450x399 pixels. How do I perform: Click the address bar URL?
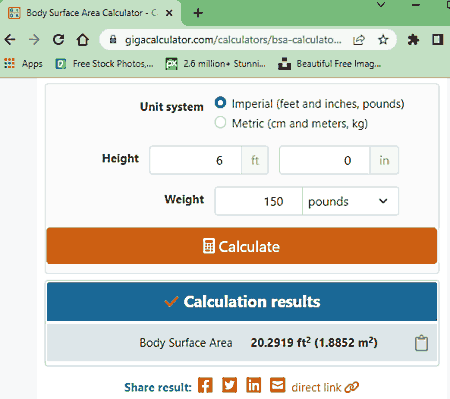pos(233,40)
